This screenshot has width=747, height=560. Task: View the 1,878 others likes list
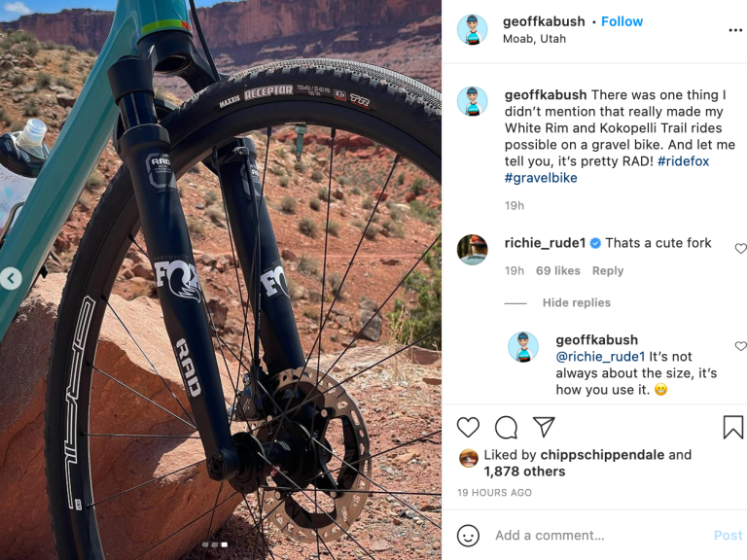524,472
